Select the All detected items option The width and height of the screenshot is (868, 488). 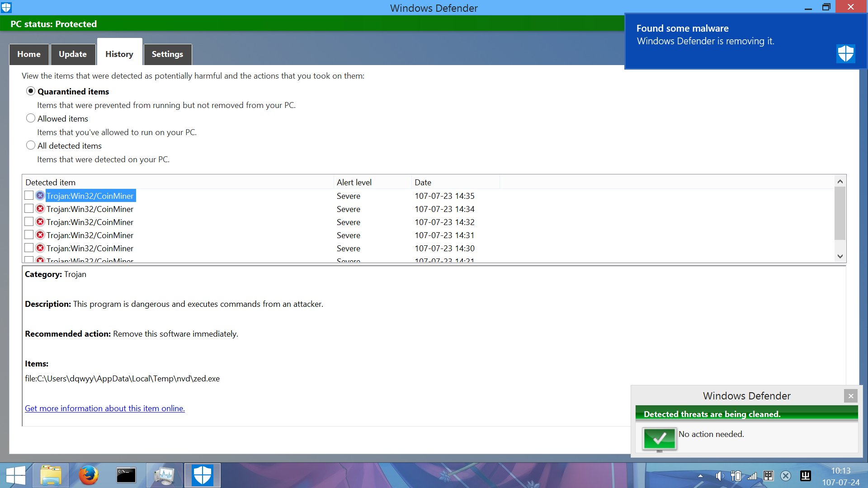coord(31,145)
